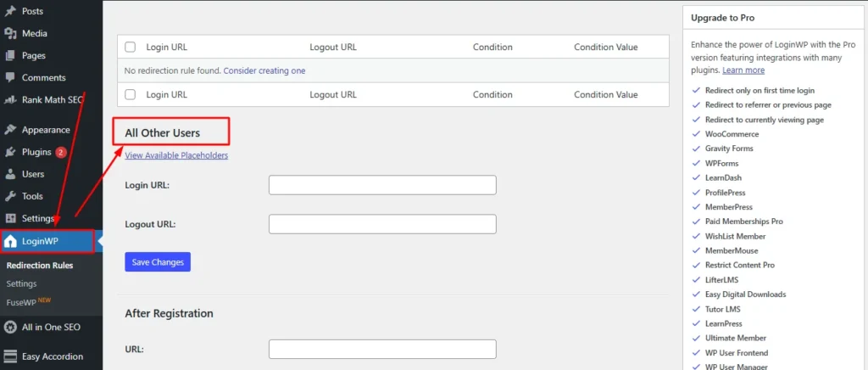
Task: Click the Appearance brush icon
Action: point(10,130)
